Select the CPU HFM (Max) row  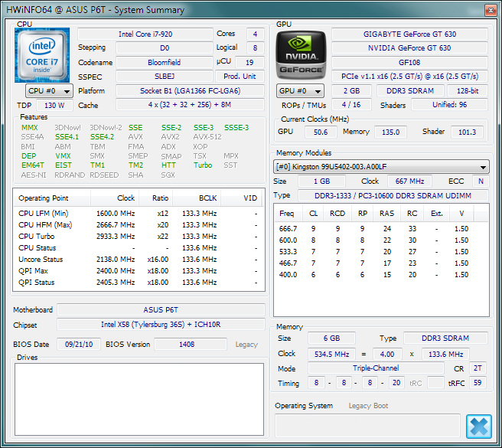point(139,225)
